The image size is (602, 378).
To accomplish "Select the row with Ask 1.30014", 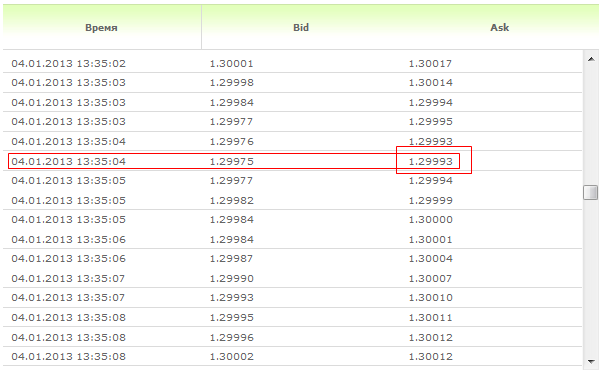I will tap(293, 83).
